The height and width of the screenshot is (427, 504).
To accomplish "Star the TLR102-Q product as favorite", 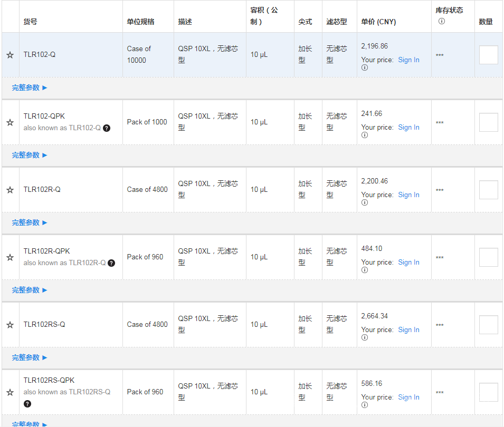I will click(x=10, y=55).
